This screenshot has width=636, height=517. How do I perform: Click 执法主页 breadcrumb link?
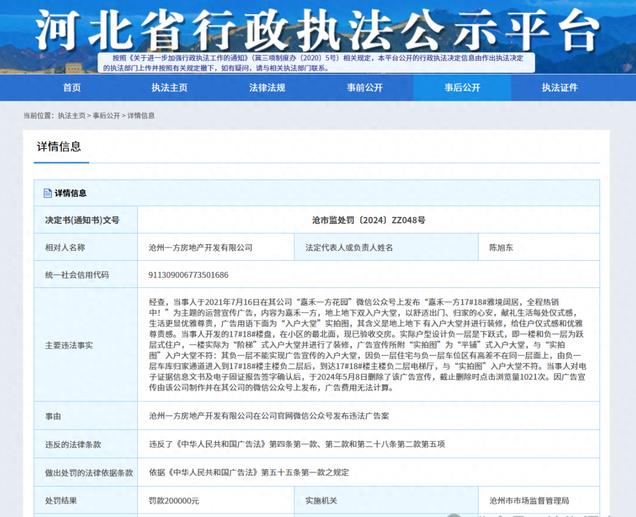click(x=71, y=116)
